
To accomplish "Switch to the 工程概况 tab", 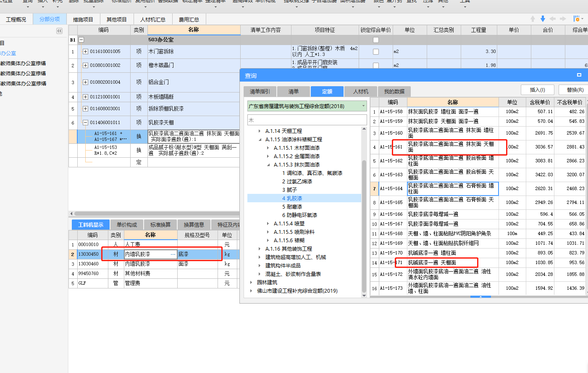I will coord(16,19).
